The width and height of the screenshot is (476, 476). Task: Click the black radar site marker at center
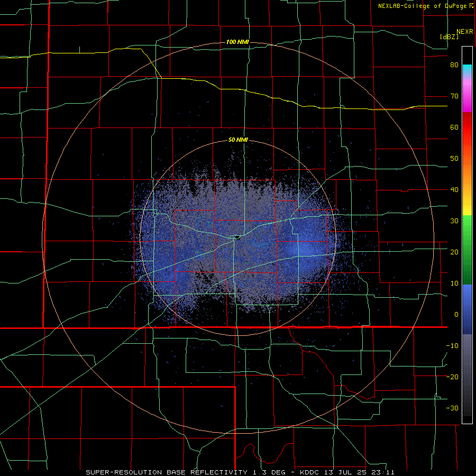[x=237, y=237]
